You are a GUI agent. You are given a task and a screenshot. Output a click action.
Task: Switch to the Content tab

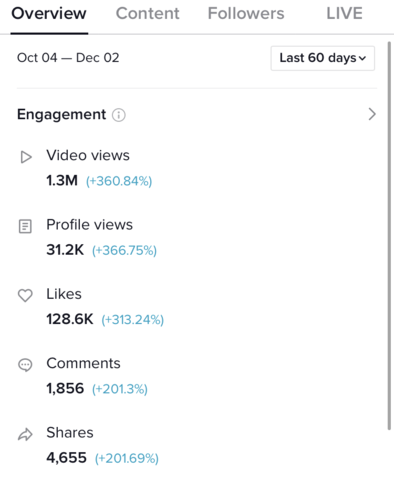tap(147, 14)
